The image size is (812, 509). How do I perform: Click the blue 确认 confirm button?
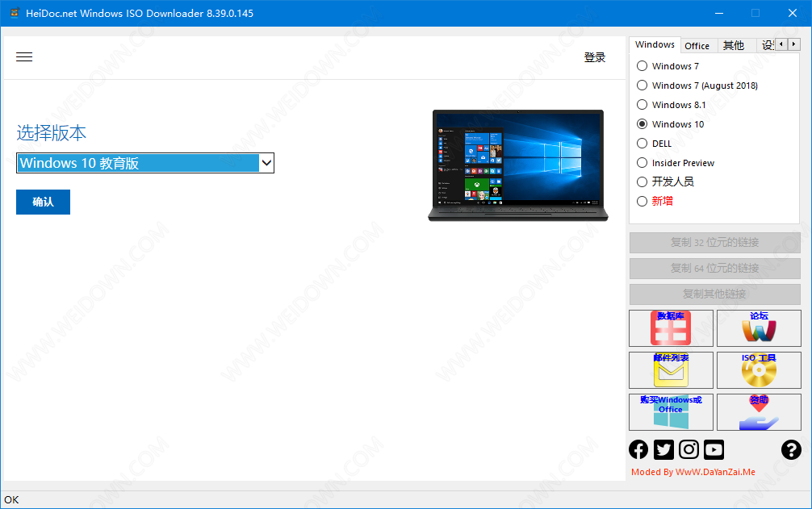pyautogui.click(x=43, y=202)
